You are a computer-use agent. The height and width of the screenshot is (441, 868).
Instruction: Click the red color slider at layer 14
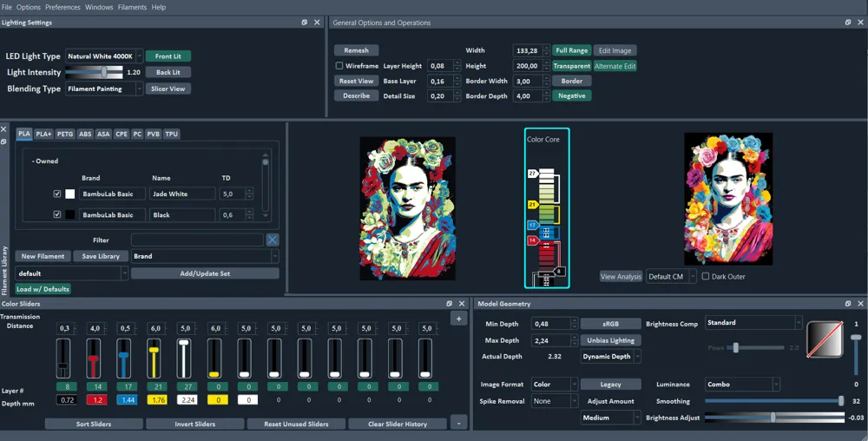click(x=94, y=359)
